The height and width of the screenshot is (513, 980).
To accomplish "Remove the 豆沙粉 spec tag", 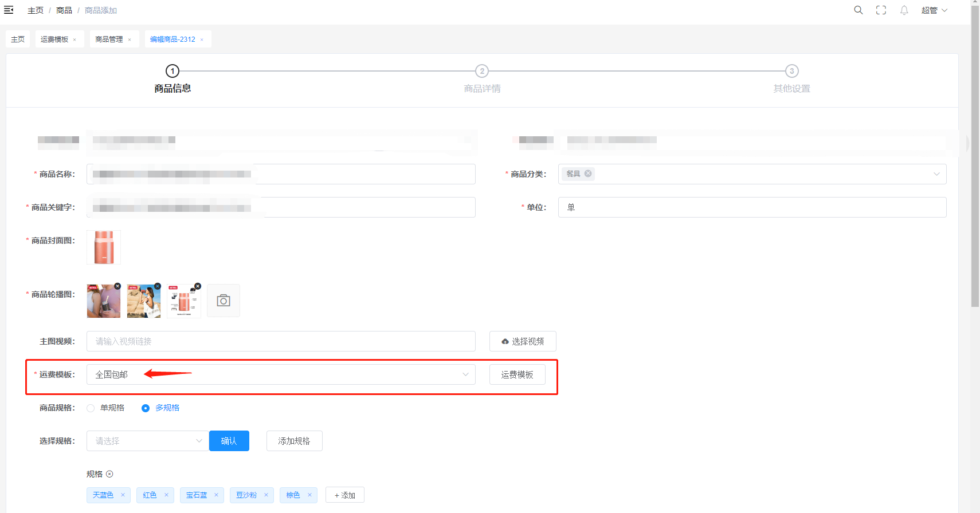I will (x=266, y=495).
